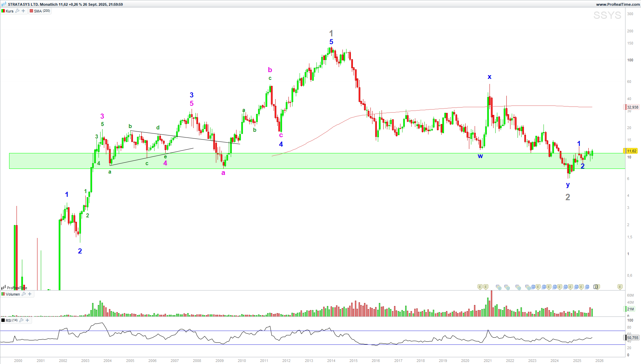Screen dimensions: 641x364
Task: Open the first comment bubble marker
Action: 498,287
